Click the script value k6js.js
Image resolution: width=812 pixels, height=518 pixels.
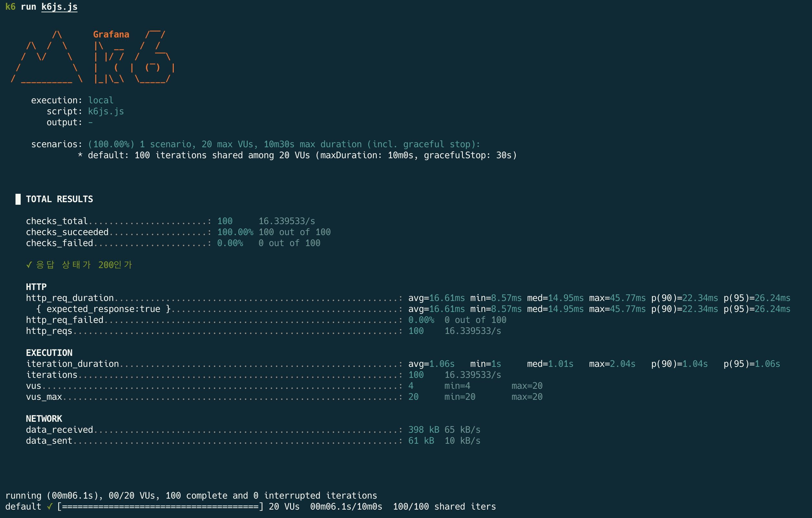click(106, 111)
